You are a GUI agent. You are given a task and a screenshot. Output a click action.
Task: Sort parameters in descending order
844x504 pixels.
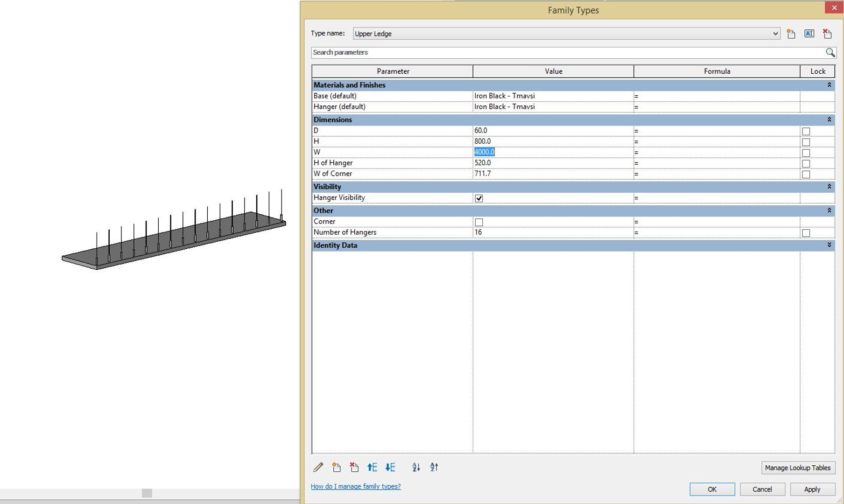pyautogui.click(x=434, y=467)
